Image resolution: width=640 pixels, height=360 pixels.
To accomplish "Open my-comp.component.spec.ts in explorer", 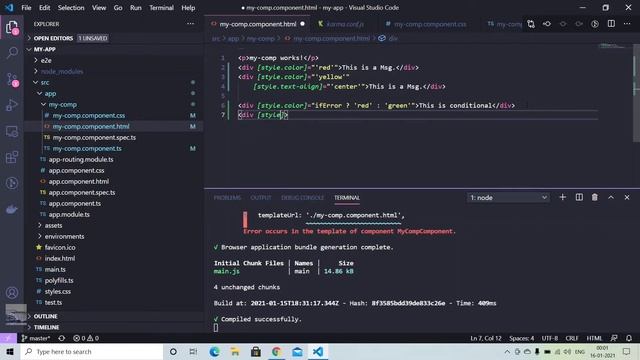I will click(x=94, y=138).
